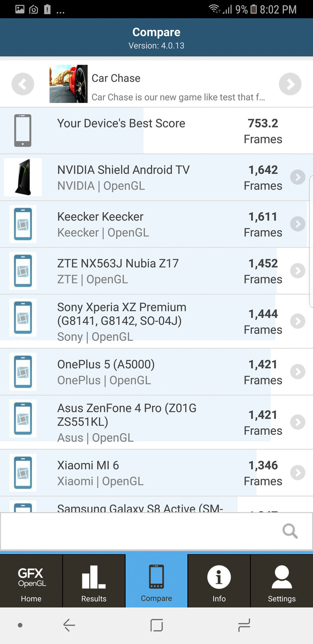The width and height of the screenshot is (313, 644).
Task: Tap the search magnifier icon
Action: pyautogui.click(x=290, y=531)
